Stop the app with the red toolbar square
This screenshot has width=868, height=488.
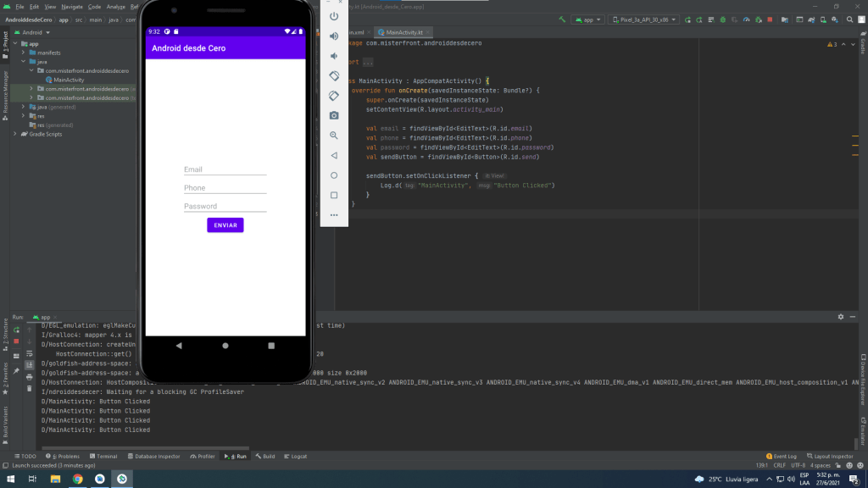(770, 19)
